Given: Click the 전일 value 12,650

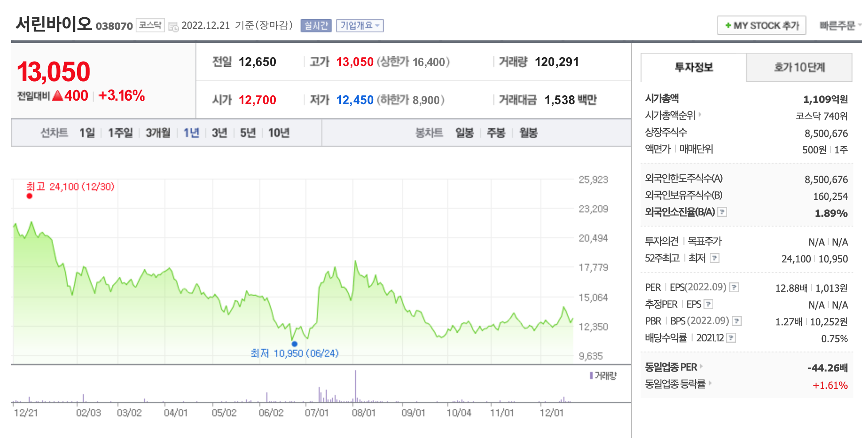Looking at the screenshot, I should tap(257, 62).
